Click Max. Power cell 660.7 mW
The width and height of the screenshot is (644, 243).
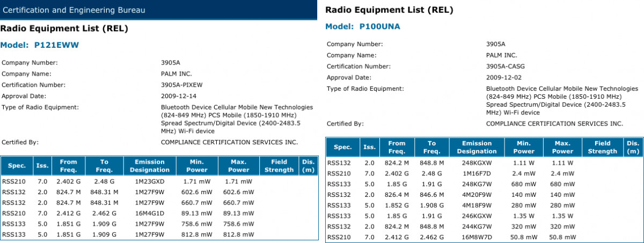(239, 202)
